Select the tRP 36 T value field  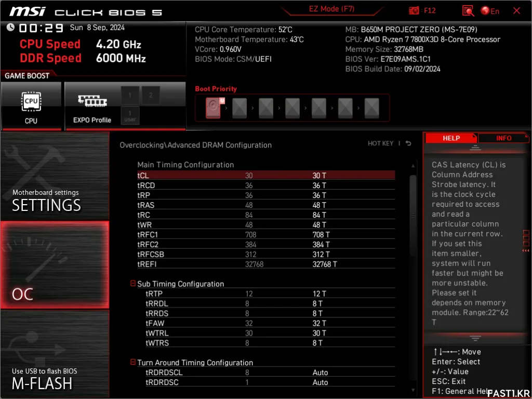(x=320, y=195)
